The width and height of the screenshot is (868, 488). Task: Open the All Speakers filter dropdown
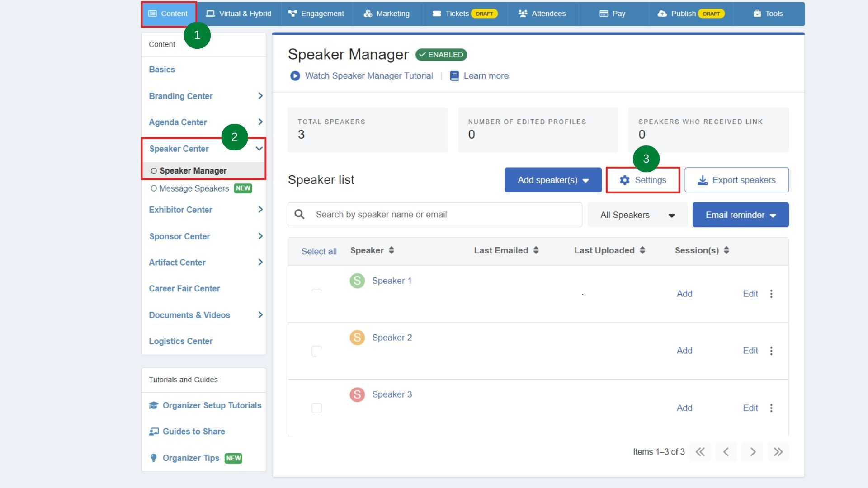click(637, 215)
